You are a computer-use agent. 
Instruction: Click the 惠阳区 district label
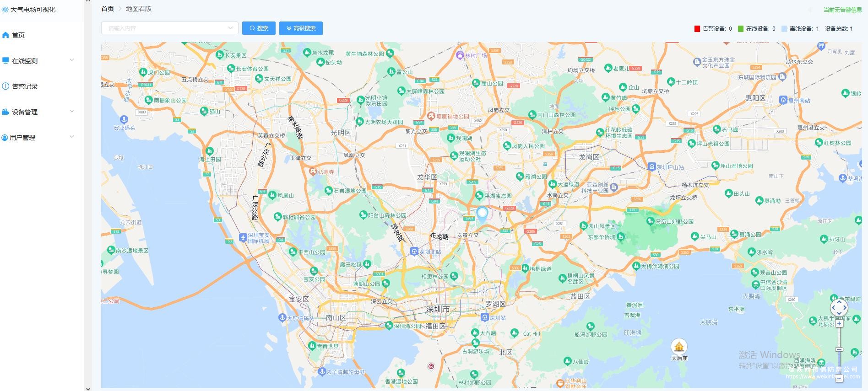point(755,98)
